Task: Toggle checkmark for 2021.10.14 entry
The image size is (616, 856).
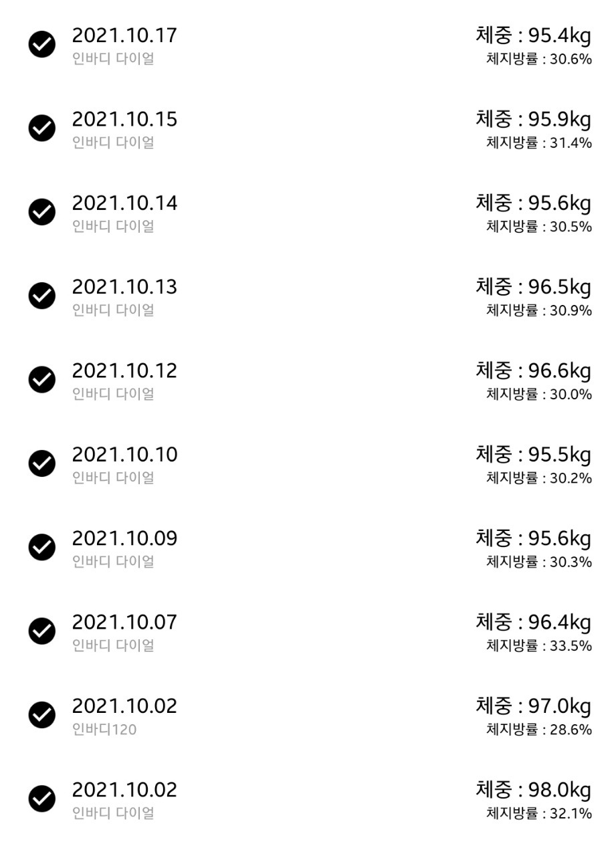Action: click(x=41, y=212)
